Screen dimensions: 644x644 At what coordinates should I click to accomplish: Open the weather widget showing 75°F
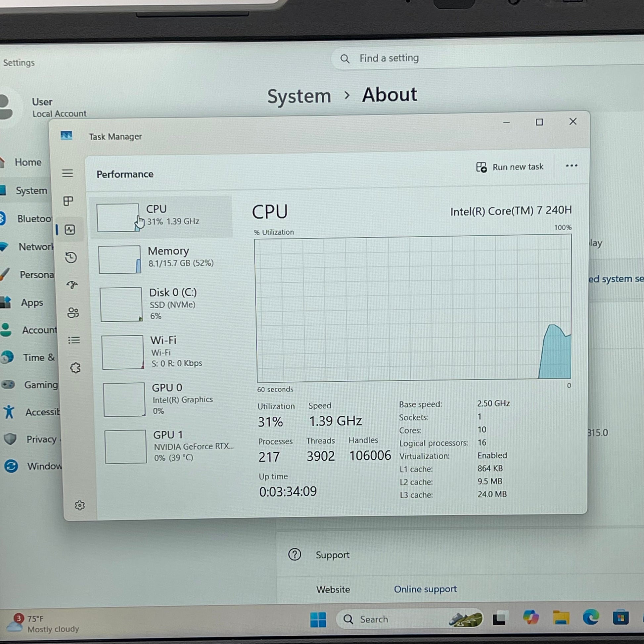coord(43,623)
